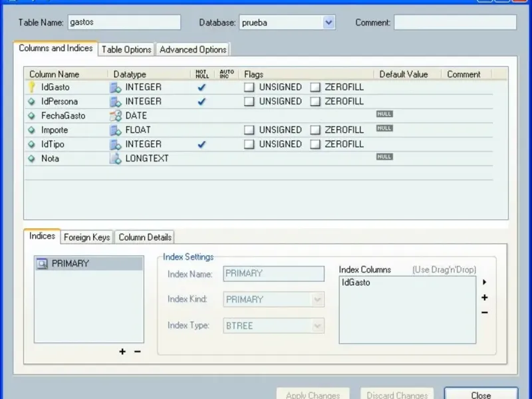Expand the Index Type BTREE dropdown
This screenshot has width=532, height=399.
[x=317, y=326]
